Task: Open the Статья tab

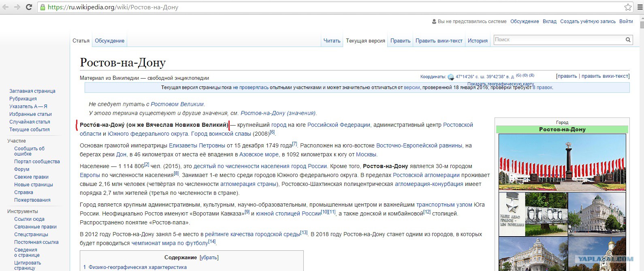Action: 81,41
